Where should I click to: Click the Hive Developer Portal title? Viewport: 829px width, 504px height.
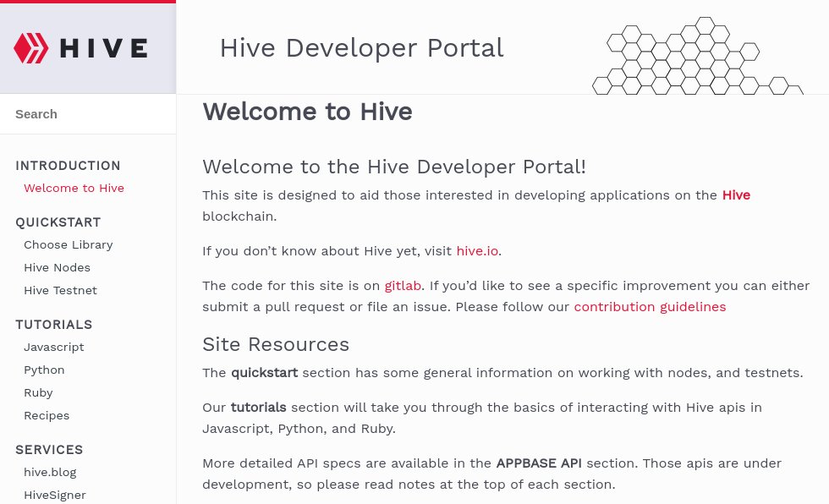[x=361, y=48]
